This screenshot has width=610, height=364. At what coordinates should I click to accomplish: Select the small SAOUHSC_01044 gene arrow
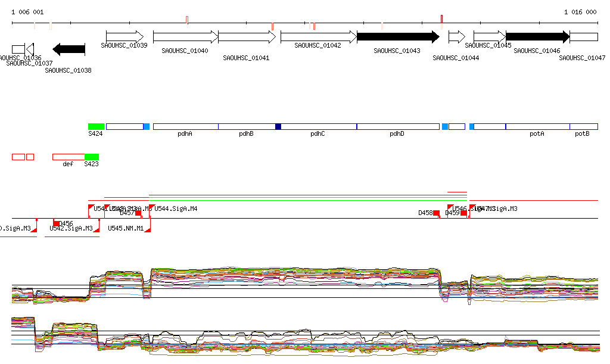coord(456,37)
